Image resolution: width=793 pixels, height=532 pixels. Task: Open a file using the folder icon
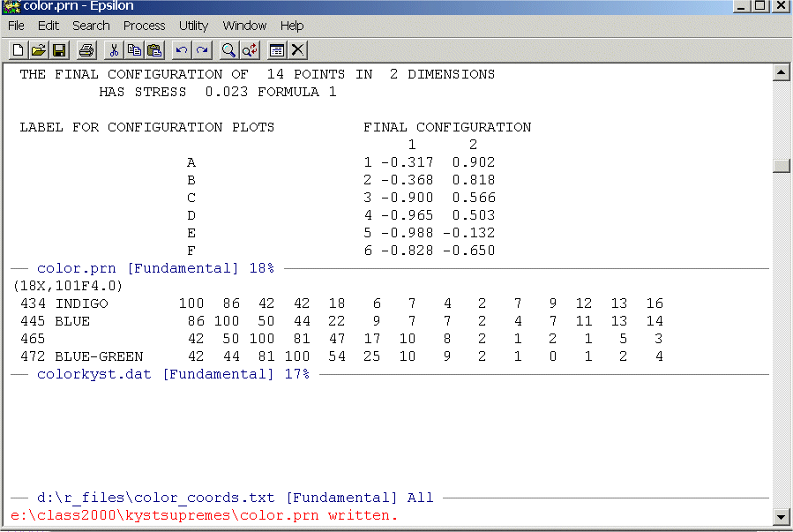(39, 50)
